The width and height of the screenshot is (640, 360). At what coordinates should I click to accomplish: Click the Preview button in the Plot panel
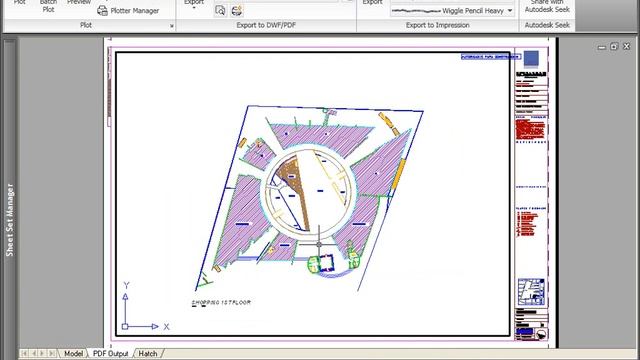(x=79, y=2)
